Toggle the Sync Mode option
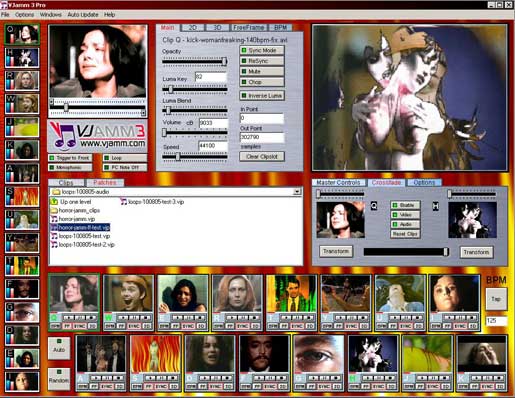The height and width of the screenshot is (398, 515). [262, 50]
